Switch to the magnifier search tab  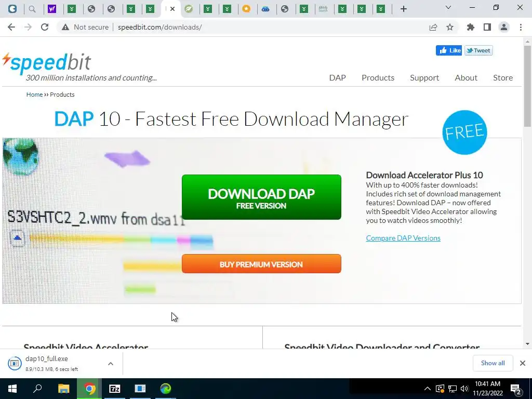[x=32, y=9]
